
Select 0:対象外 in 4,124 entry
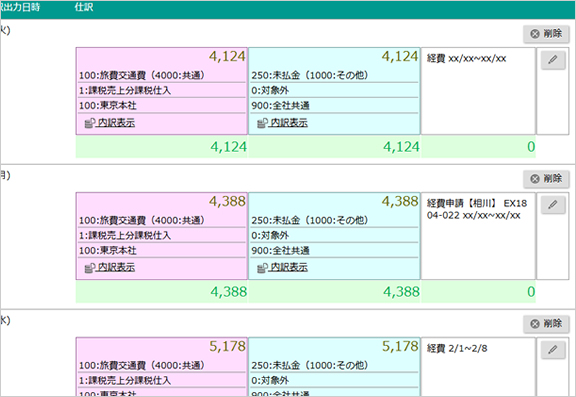pyautogui.click(x=270, y=90)
